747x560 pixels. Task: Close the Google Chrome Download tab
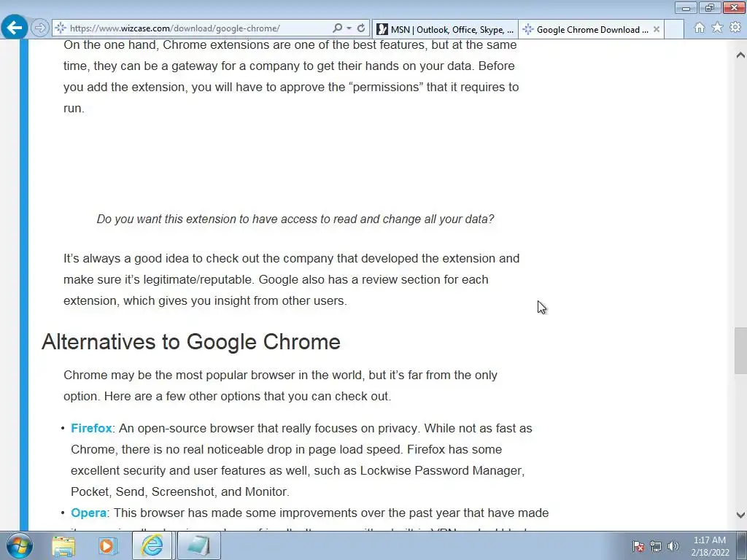657,29
